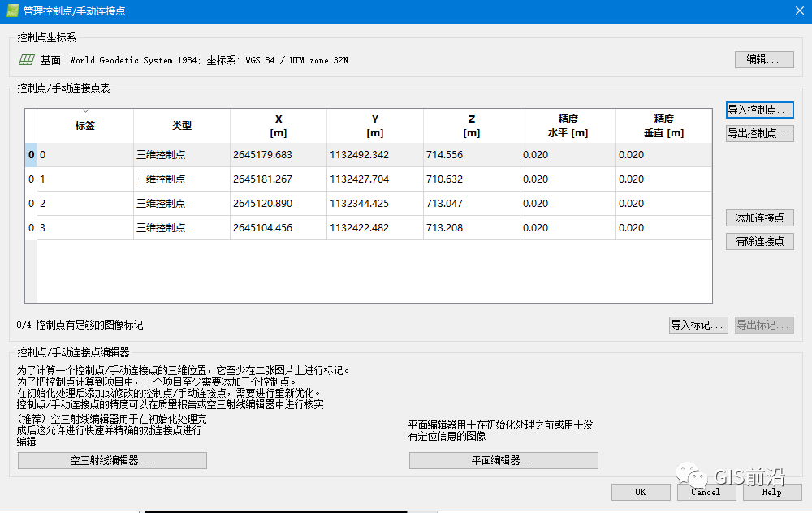812x513 pixels.
Task: Select row header of control point 0
Action: [31, 155]
